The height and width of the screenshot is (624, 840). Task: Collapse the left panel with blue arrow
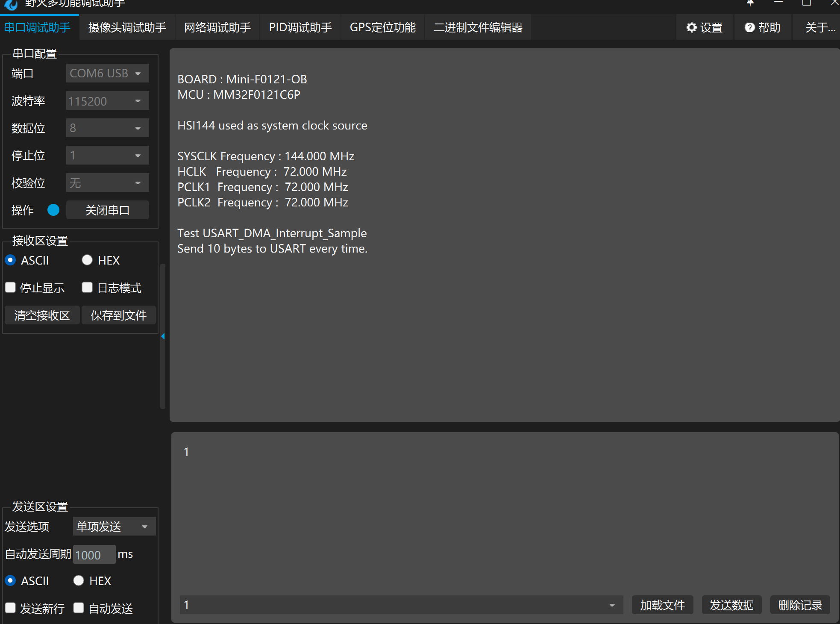click(x=163, y=337)
